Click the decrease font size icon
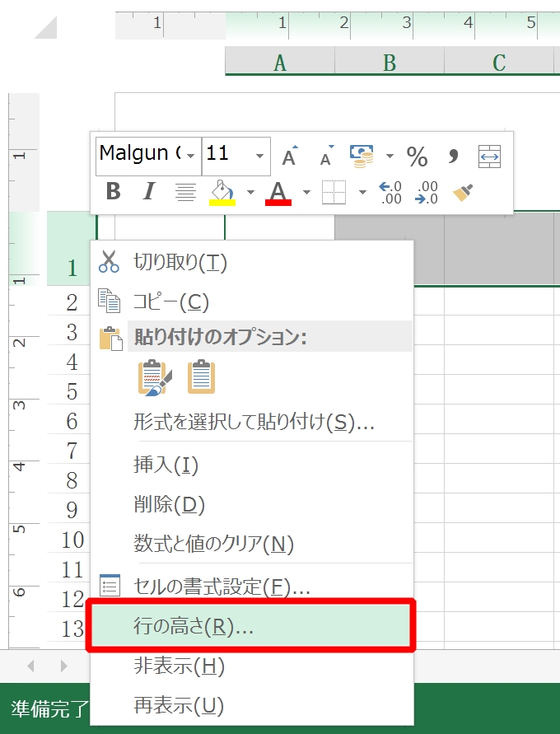Viewport: 560px width, 734px height. pyautogui.click(x=326, y=156)
